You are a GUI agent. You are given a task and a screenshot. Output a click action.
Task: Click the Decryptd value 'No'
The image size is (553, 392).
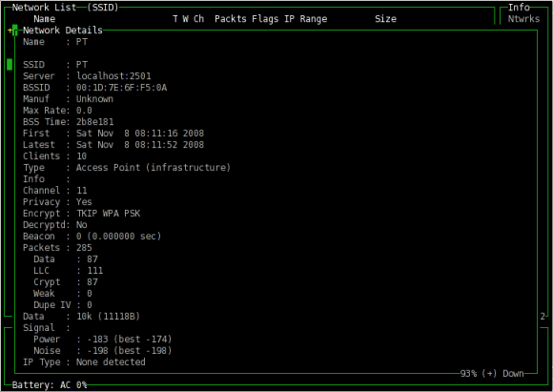(x=81, y=225)
